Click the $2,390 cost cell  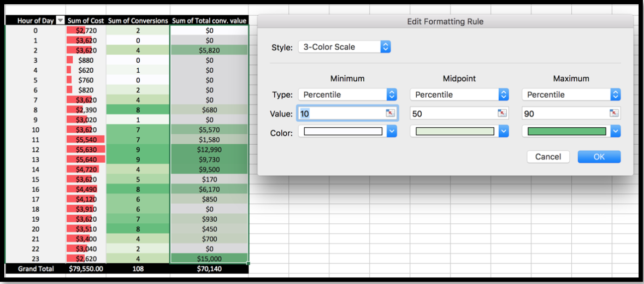(86, 110)
